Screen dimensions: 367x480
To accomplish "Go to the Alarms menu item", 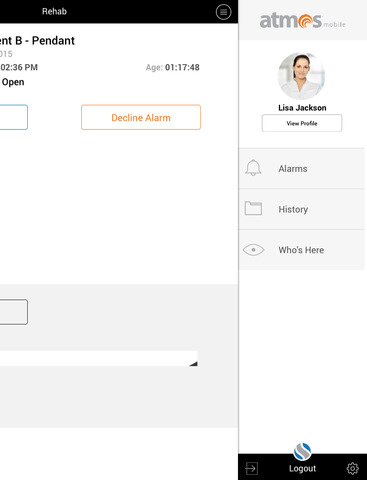I will pyautogui.click(x=302, y=168).
